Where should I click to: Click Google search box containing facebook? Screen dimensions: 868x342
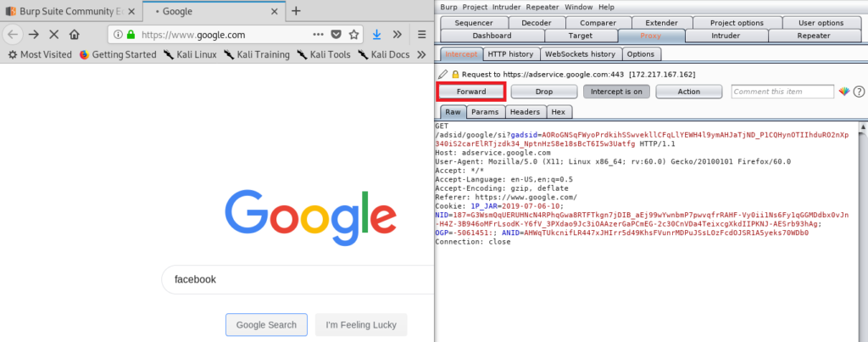(x=298, y=279)
